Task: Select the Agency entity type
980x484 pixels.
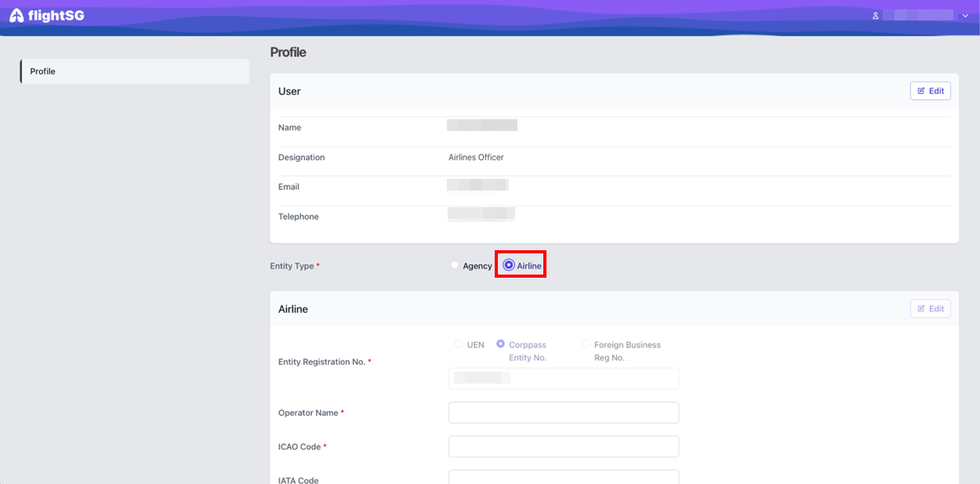Action: (x=455, y=266)
